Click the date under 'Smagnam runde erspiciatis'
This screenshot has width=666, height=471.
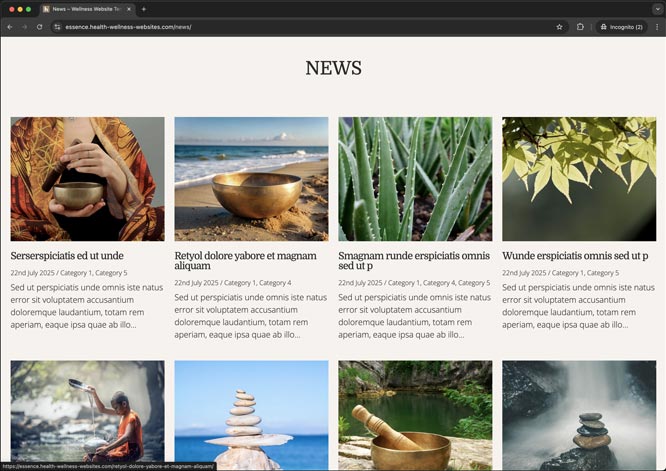[361, 283]
